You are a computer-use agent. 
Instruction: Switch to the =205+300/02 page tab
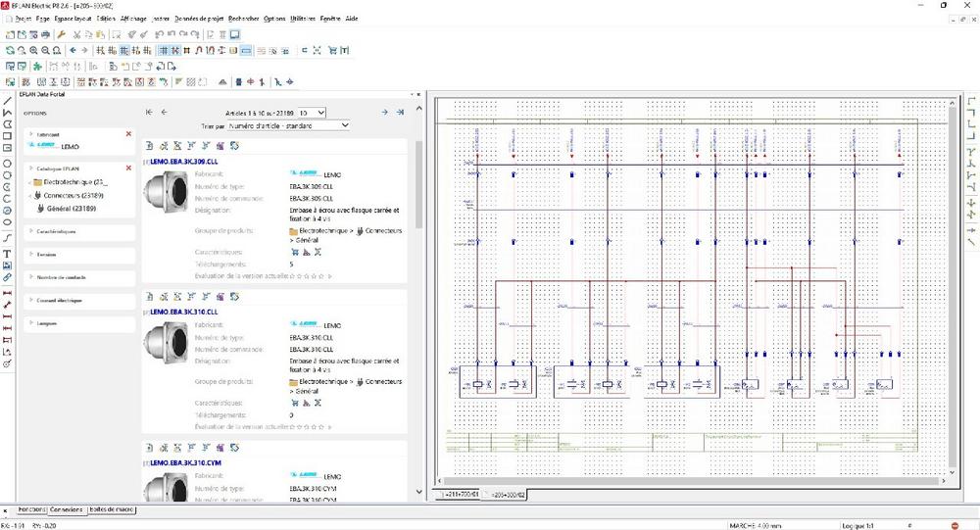pyautogui.click(x=505, y=495)
